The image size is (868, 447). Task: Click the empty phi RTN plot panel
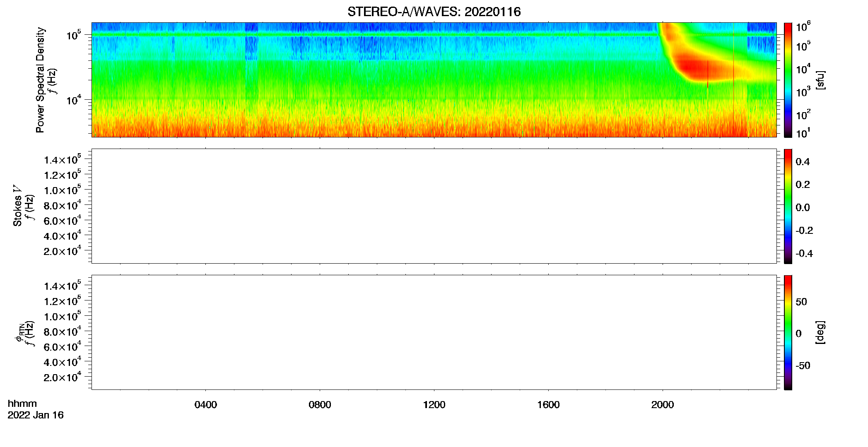coord(434,332)
